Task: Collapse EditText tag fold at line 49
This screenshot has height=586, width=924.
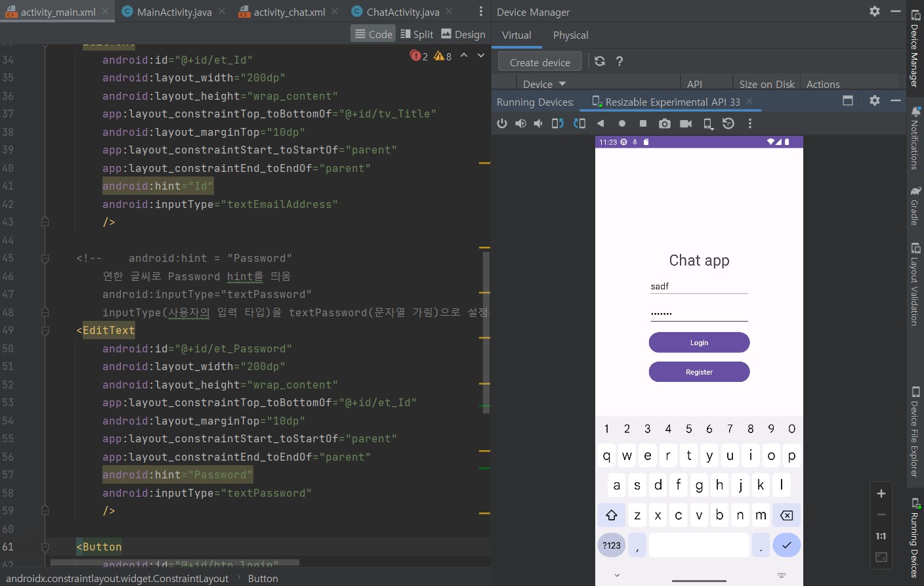Action: 45,331
